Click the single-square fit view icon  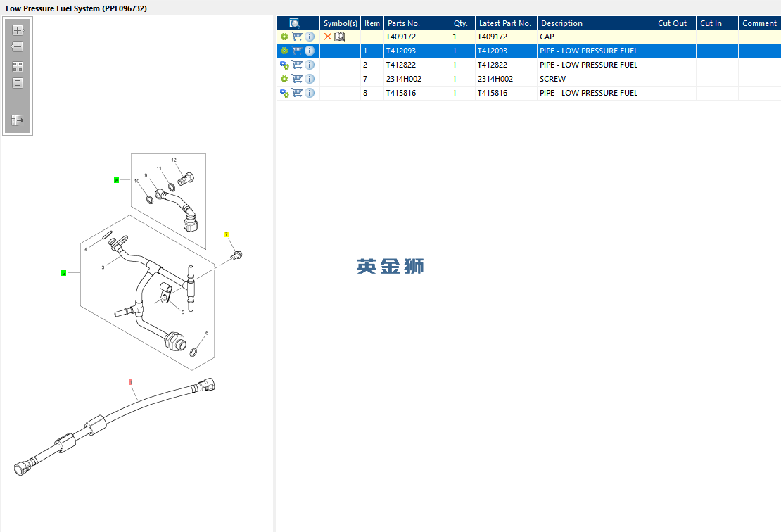click(18, 83)
